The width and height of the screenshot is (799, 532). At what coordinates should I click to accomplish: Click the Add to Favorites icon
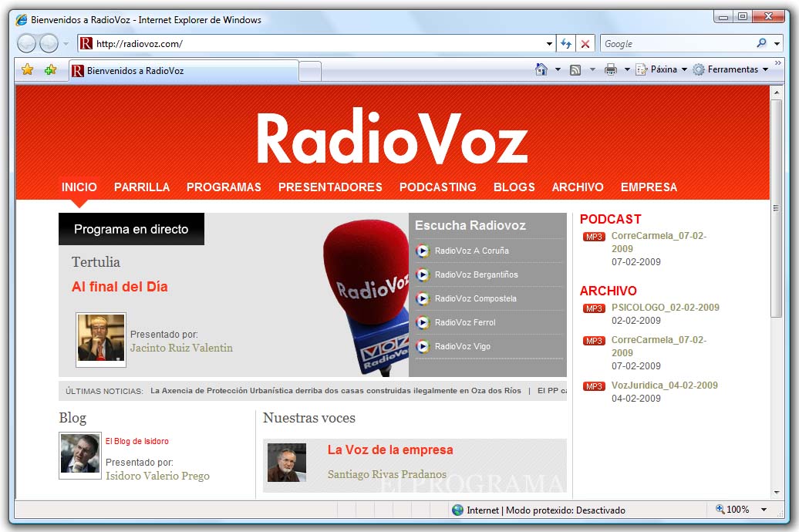[50, 69]
